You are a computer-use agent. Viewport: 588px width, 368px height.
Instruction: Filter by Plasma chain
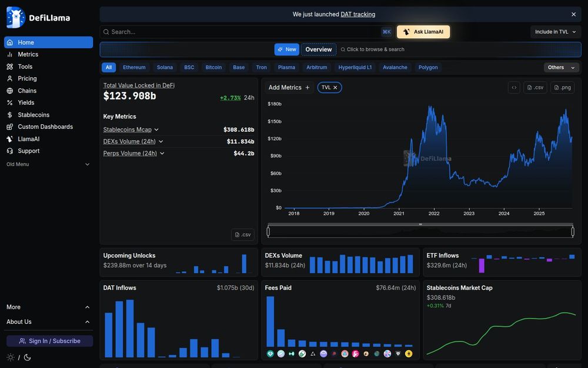286,68
